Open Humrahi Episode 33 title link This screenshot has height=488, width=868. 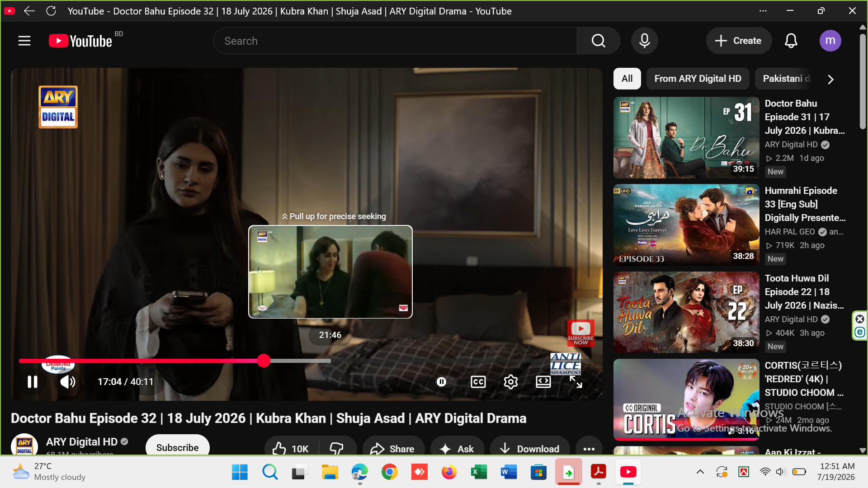(805, 204)
